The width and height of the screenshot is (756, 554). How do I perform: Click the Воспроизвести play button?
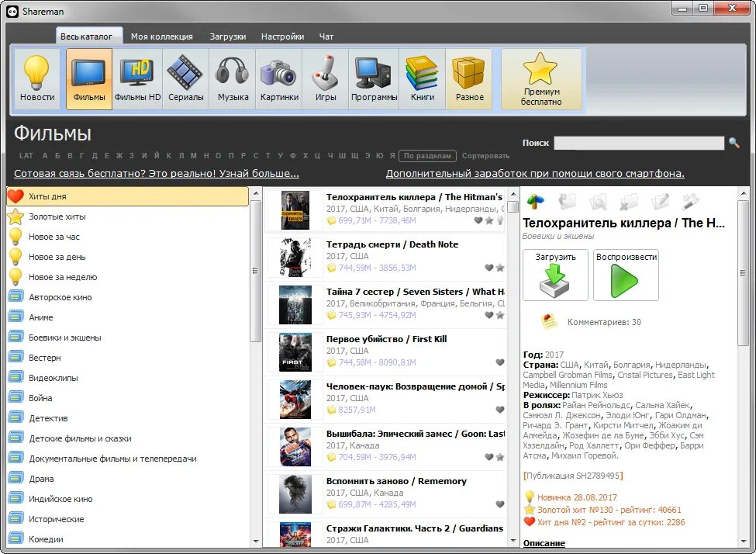click(626, 275)
